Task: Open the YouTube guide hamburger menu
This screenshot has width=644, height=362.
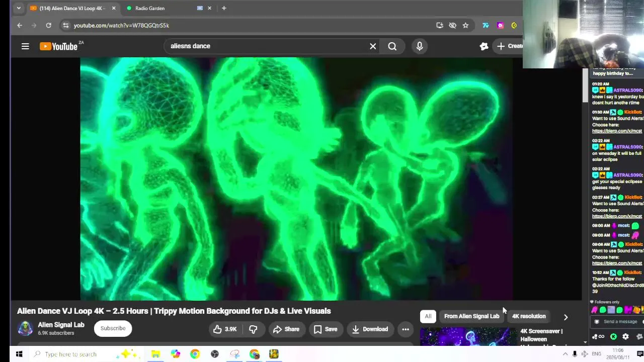Action: pos(25,46)
